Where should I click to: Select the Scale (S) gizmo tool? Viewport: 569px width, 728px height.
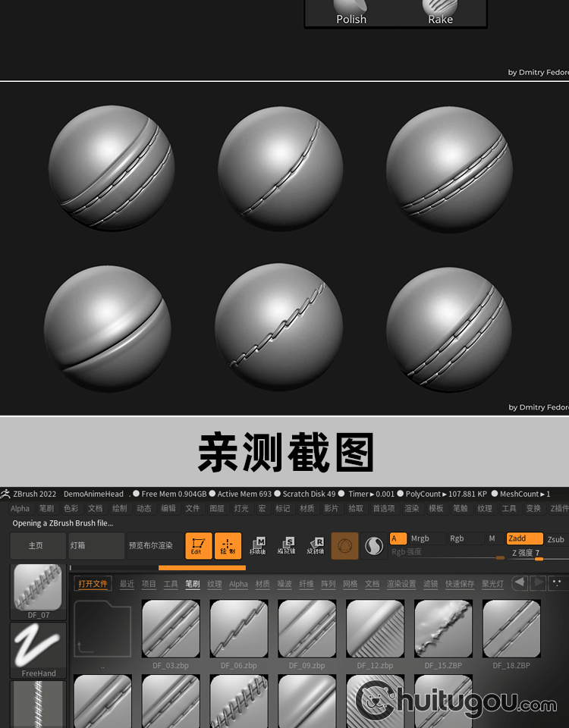[287, 545]
